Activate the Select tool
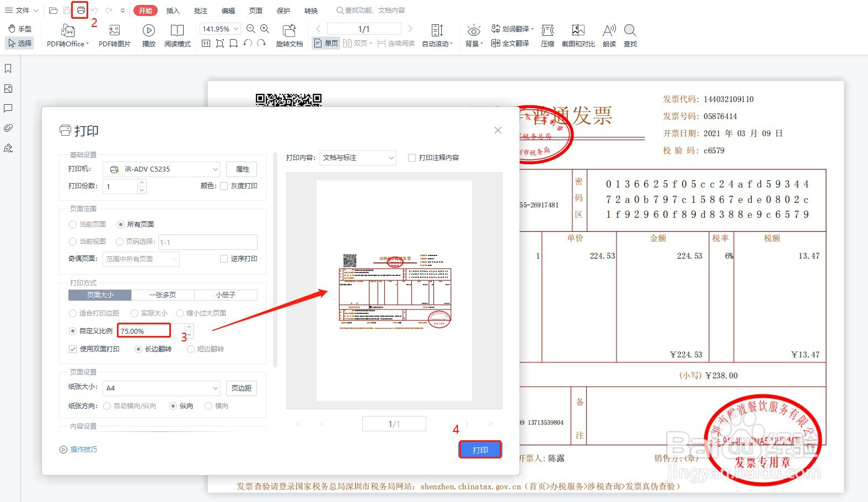Screen dimensions: 868x502 tap(19, 42)
